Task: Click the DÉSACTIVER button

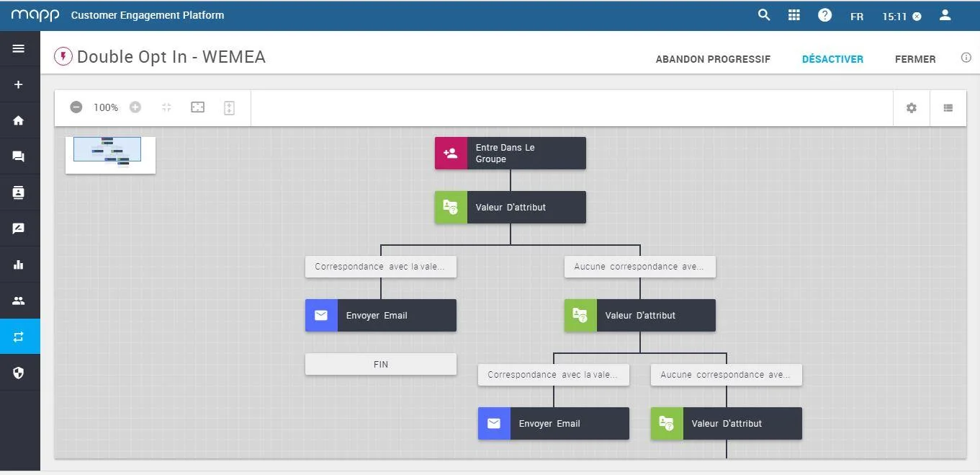Action: tap(832, 59)
